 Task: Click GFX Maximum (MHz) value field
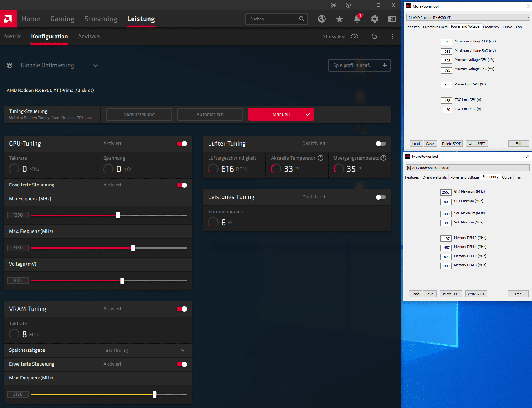pyautogui.click(x=446, y=192)
